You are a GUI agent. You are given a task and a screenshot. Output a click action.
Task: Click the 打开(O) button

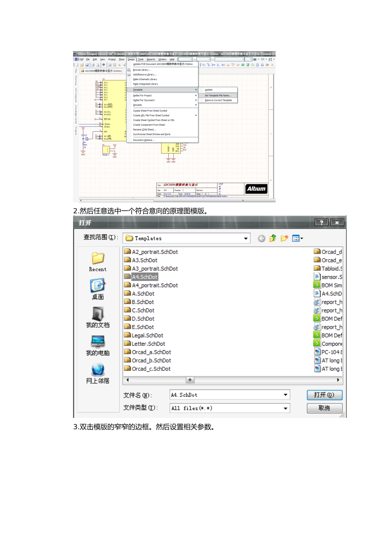(324, 395)
